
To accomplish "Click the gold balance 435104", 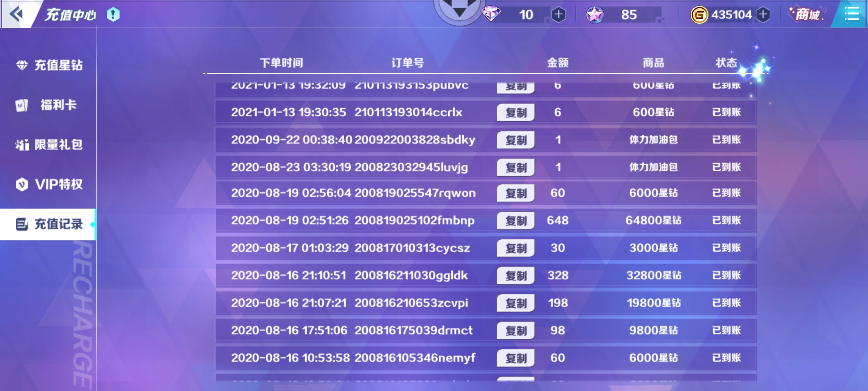I will (731, 15).
